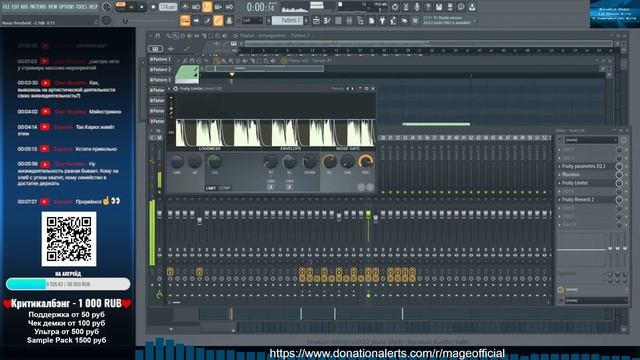
Task: Switch to the LIMIT tab in Fruity Limiter
Action: click(x=211, y=188)
